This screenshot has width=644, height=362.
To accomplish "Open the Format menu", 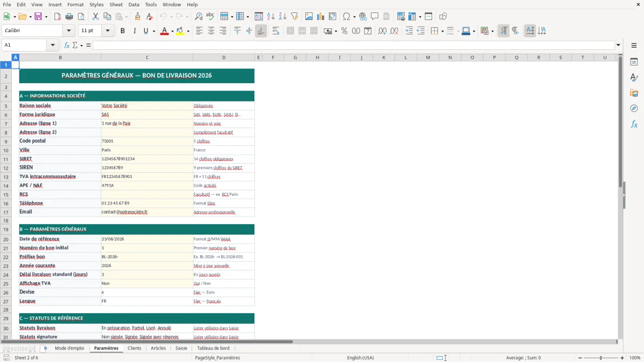I will pyautogui.click(x=76, y=4).
